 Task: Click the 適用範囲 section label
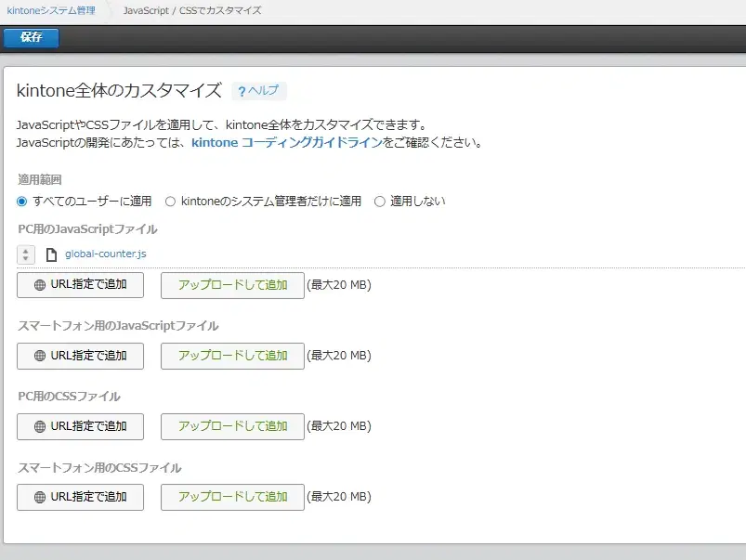(40, 180)
